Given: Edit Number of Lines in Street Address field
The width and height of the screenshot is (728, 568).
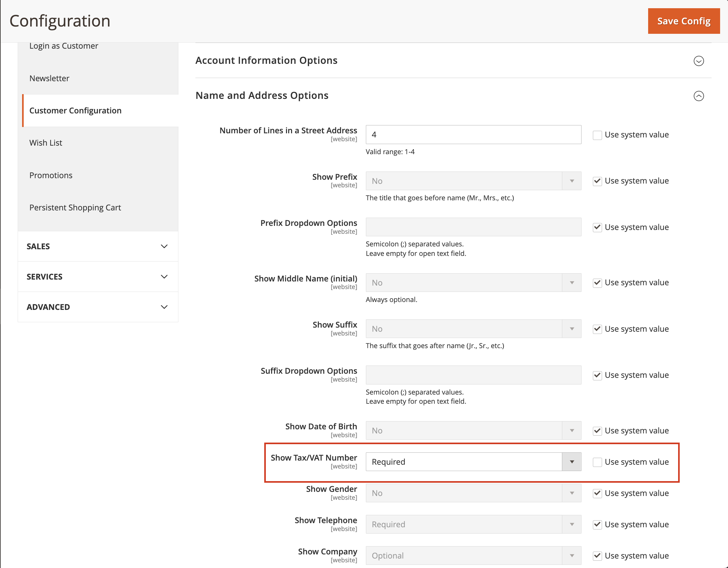Looking at the screenshot, I should (x=473, y=134).
